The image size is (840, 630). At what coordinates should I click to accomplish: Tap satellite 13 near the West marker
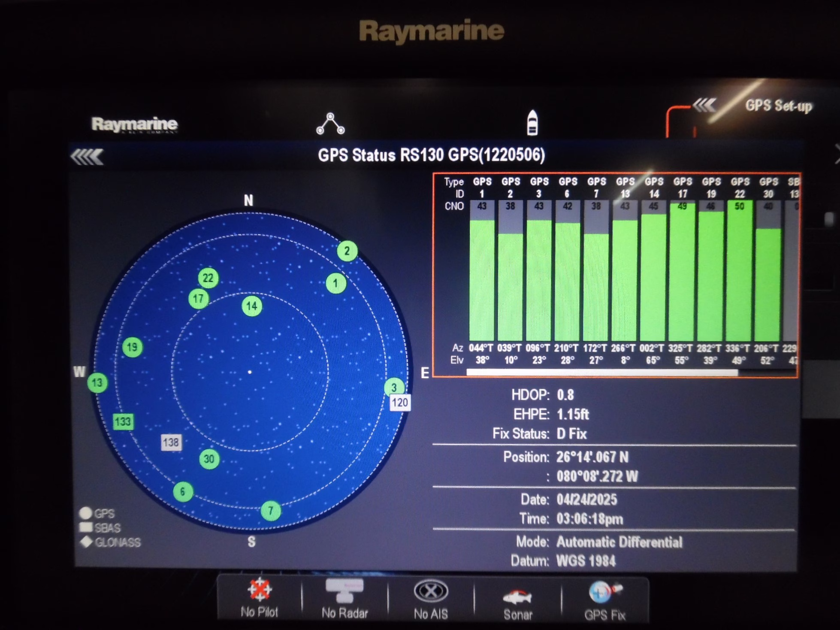tap(97, 383)
